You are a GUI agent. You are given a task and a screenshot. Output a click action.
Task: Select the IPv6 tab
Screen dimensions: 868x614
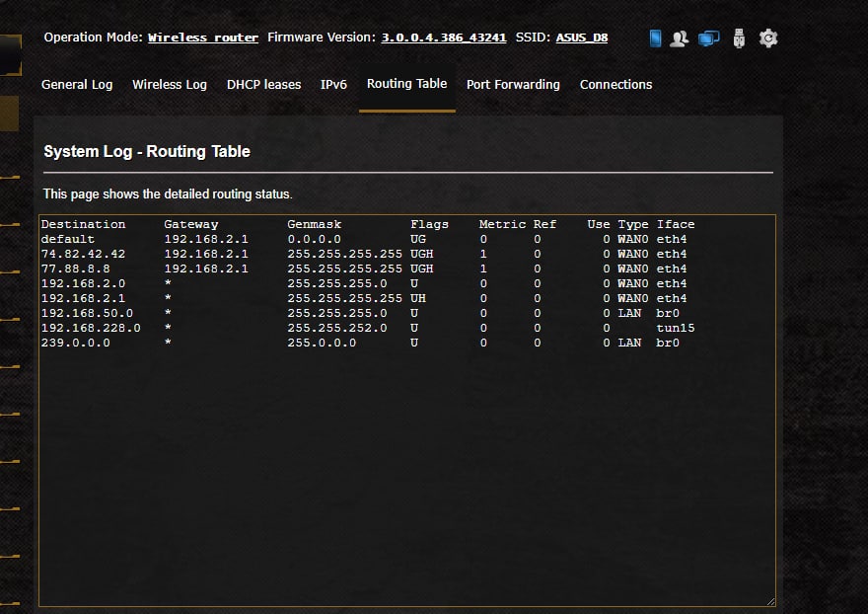tap(333, 84)
